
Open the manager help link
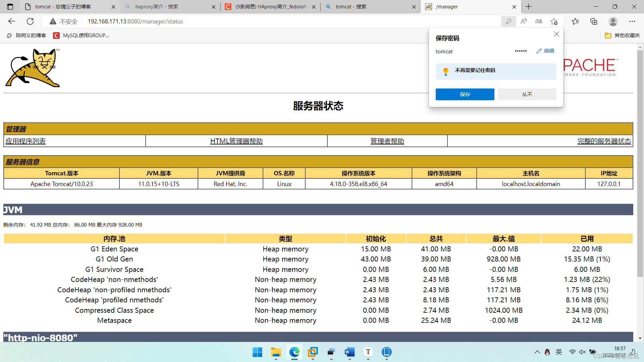tap(387, 141)
